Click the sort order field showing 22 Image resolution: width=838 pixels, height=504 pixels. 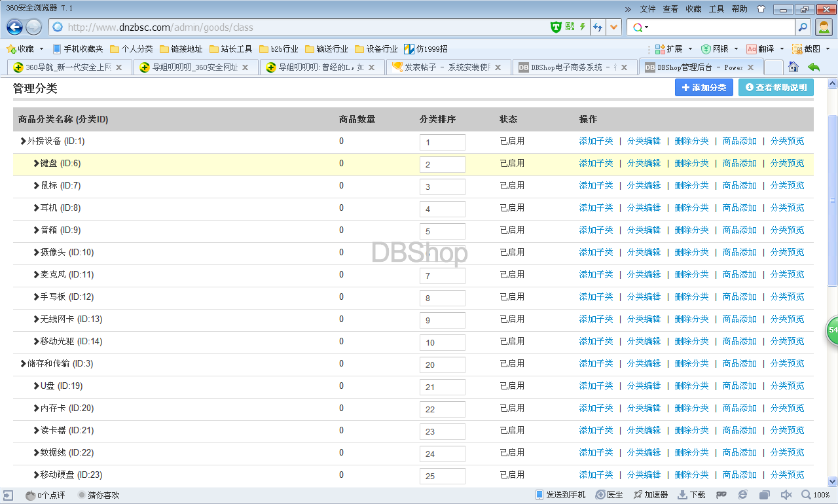click(x=443, y=409)
